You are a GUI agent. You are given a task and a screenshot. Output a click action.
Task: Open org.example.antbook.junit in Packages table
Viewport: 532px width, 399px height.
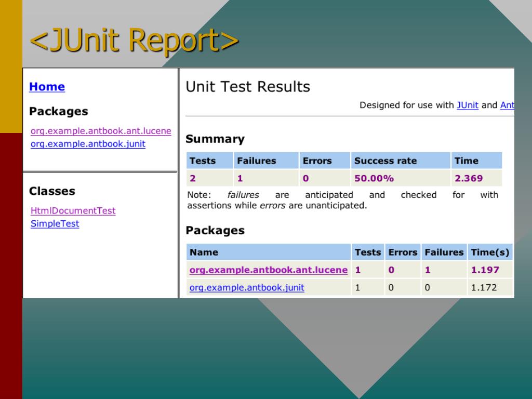coord(247,287)
